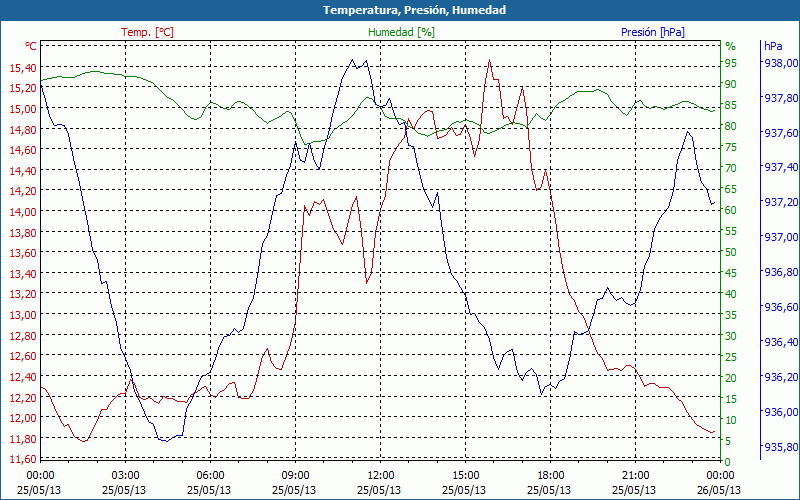Click the 13,40 temperature axis value
800x500 pixels.
click(23, 273)
